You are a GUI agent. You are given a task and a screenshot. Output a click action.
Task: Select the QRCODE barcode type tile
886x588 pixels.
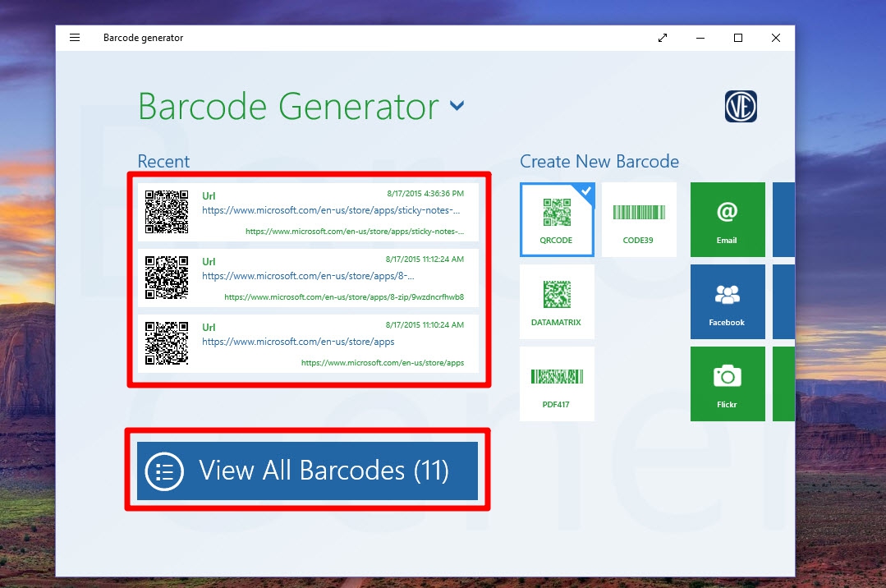557,219
